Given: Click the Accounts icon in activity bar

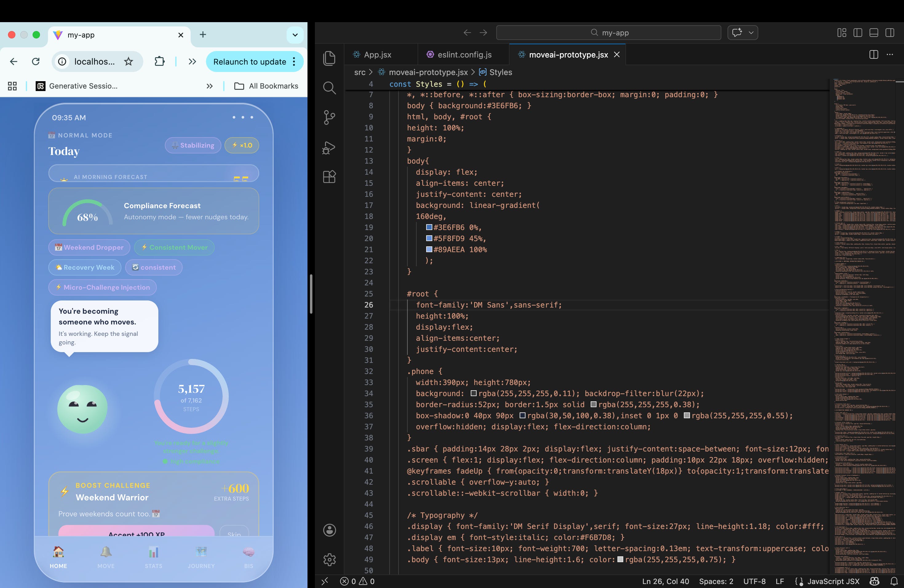Looking at the screenshot, I should 329,530.
